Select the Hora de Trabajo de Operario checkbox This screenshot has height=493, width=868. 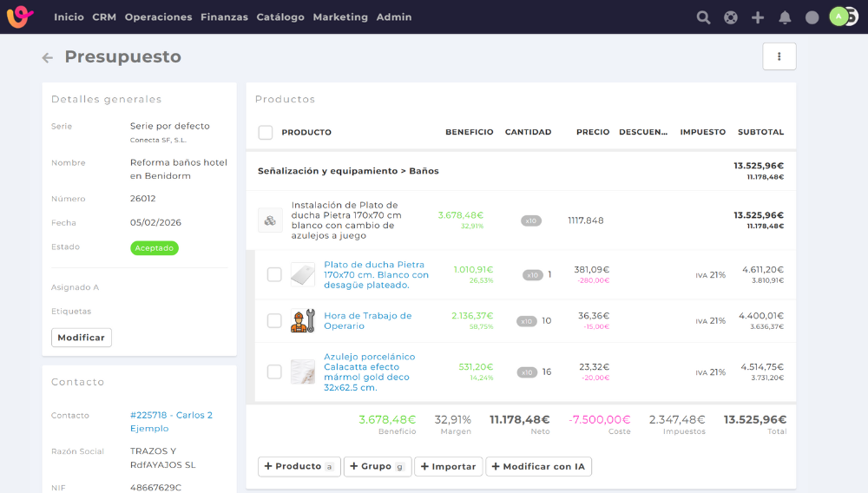tap(274, 321)
